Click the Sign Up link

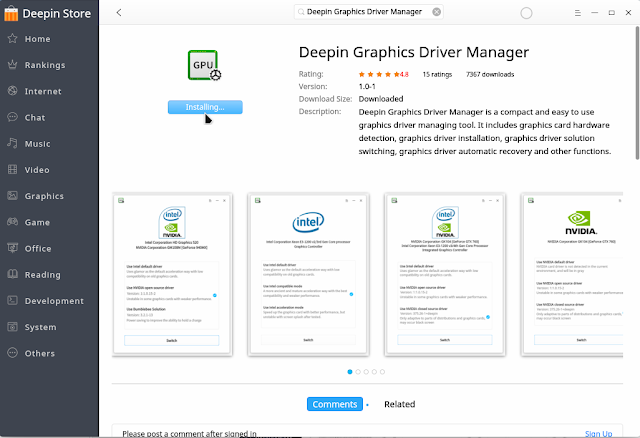(x=598, y=434)
